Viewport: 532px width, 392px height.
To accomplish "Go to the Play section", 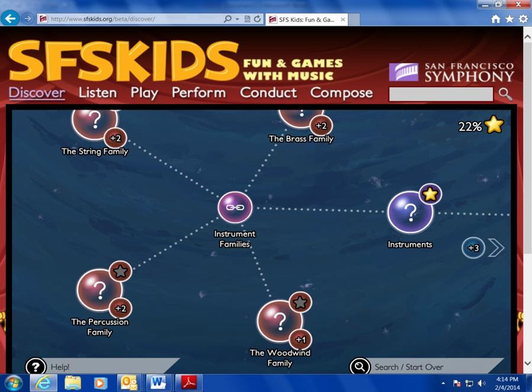I will (x=144, y=93).
